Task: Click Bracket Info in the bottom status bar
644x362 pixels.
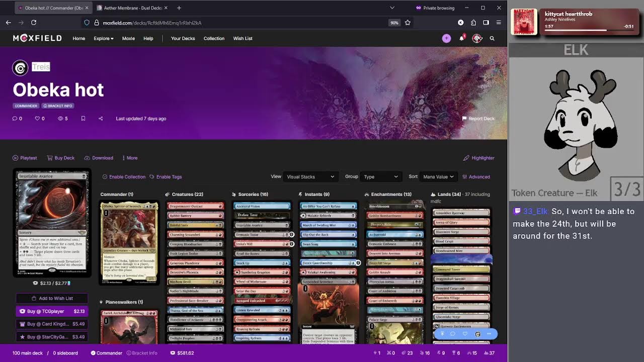Action: click(142, 353)
